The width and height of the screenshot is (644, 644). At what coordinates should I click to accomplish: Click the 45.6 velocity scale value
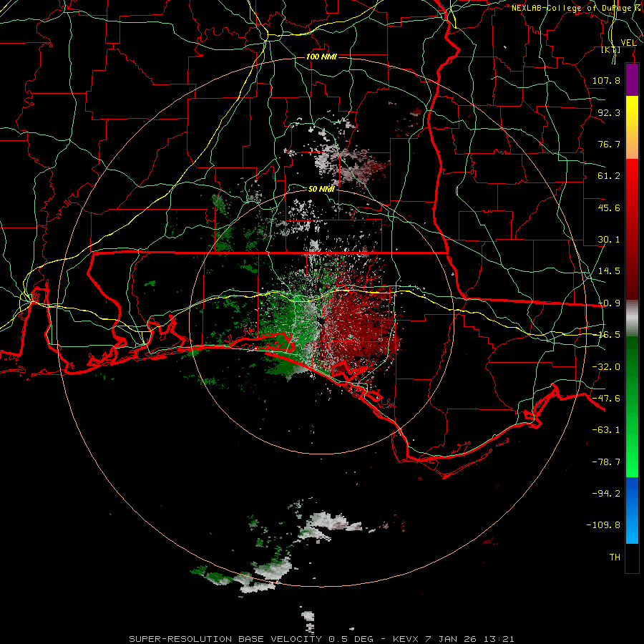point(609,208)
